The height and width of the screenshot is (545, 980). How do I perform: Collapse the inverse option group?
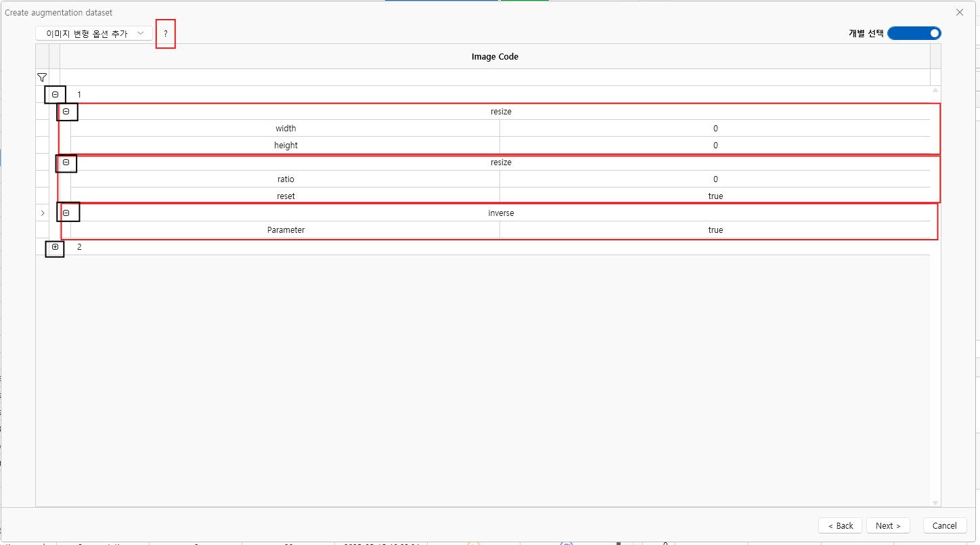coord(66,213)
